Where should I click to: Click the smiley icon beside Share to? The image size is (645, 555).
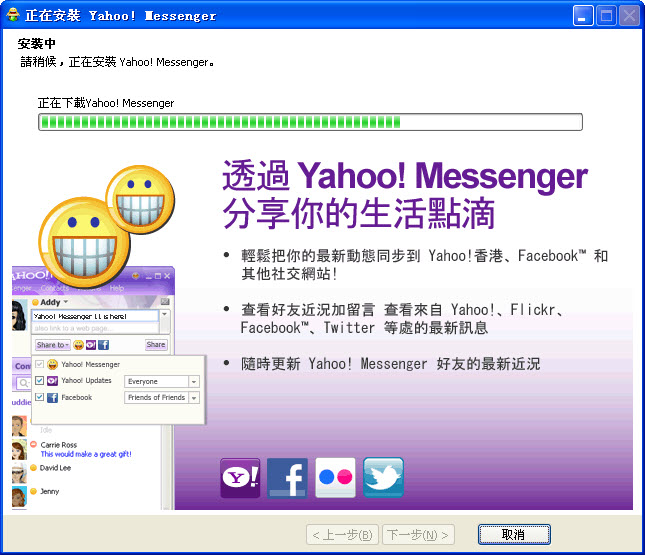click(79, 345)
